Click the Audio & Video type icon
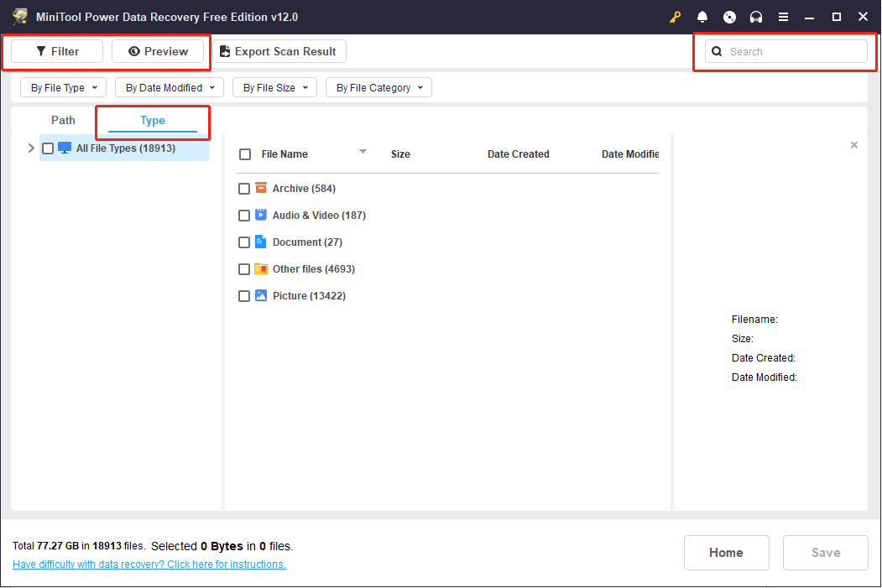This screenshot has height=588, width=882. (260, 214)
